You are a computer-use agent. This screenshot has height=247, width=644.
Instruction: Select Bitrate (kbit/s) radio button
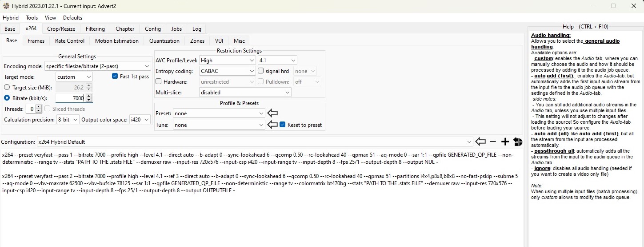coord(7,98)
